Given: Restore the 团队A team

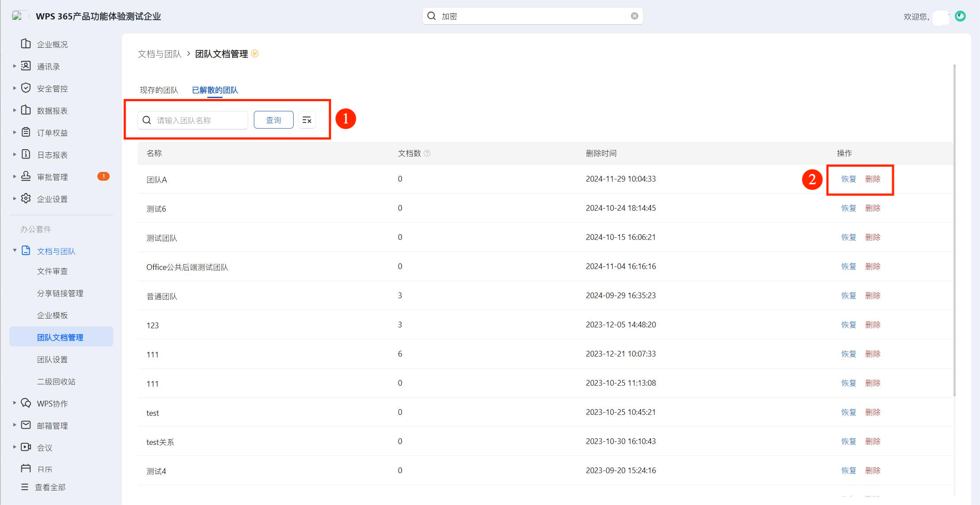Looking at the screenshot, I should (849, 179).
